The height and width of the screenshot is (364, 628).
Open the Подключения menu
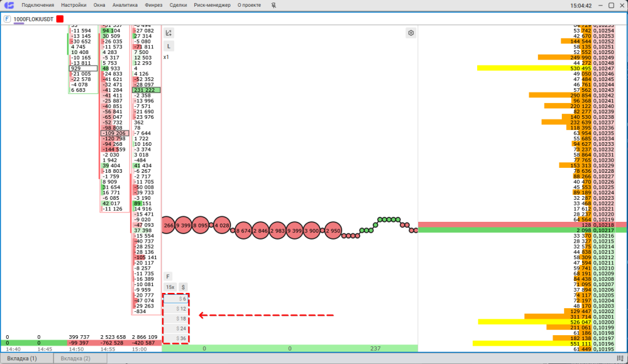[x=37, y=5]
